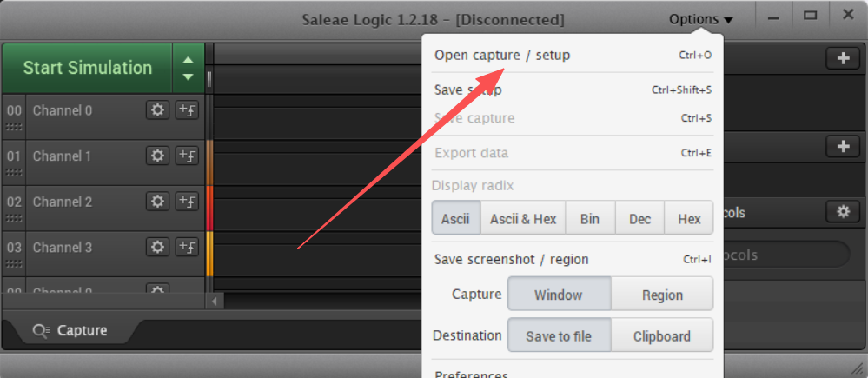
Task: Set trigger for Channel 1
Action: [x=187, y=156]
